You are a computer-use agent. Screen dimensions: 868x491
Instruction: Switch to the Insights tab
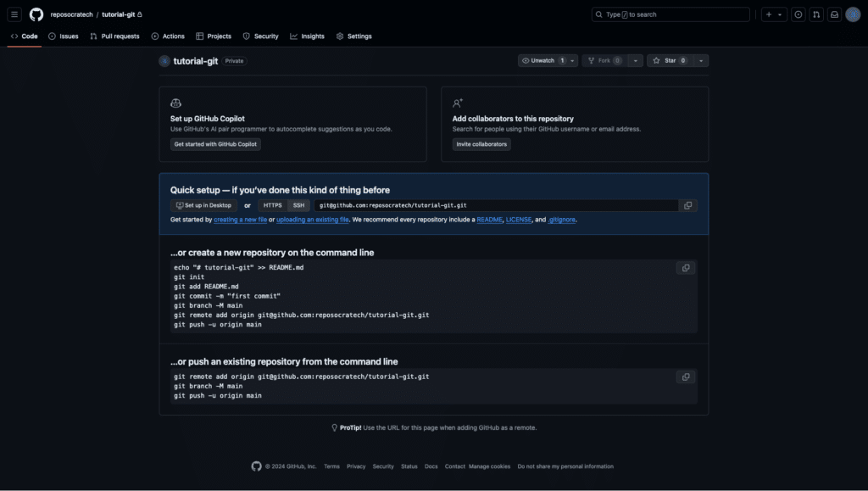pos(307,36)
